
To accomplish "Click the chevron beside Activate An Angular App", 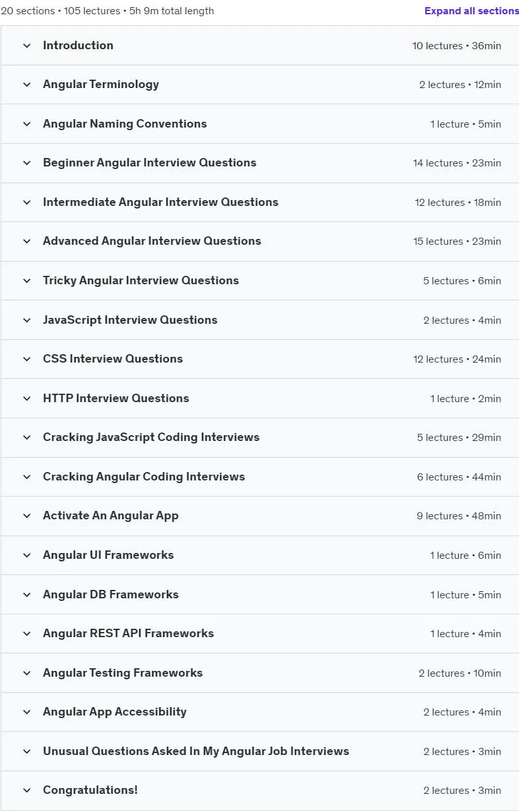I will pos(27,516).
